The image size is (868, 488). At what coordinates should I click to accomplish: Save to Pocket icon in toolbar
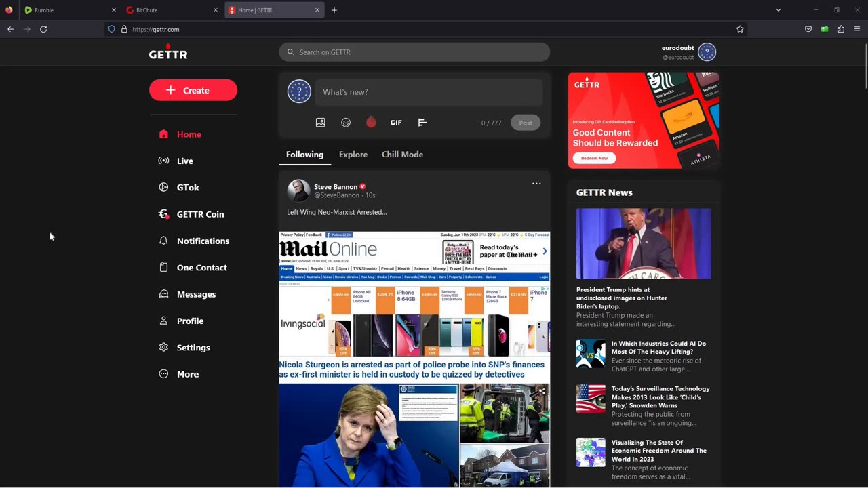(x=808, y=29)
